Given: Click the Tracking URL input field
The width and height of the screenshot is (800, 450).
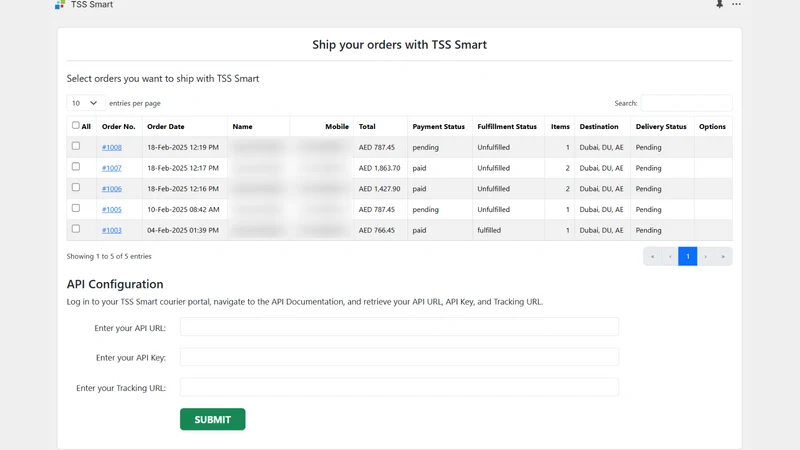Looking at the screenshot, I should [399, 387].
